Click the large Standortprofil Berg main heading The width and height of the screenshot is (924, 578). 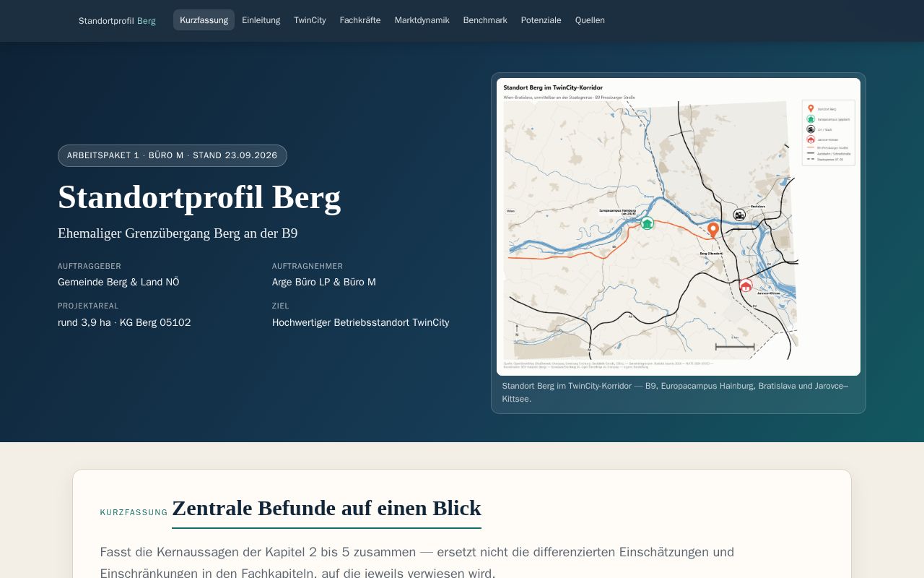click(x=199, y=197)
